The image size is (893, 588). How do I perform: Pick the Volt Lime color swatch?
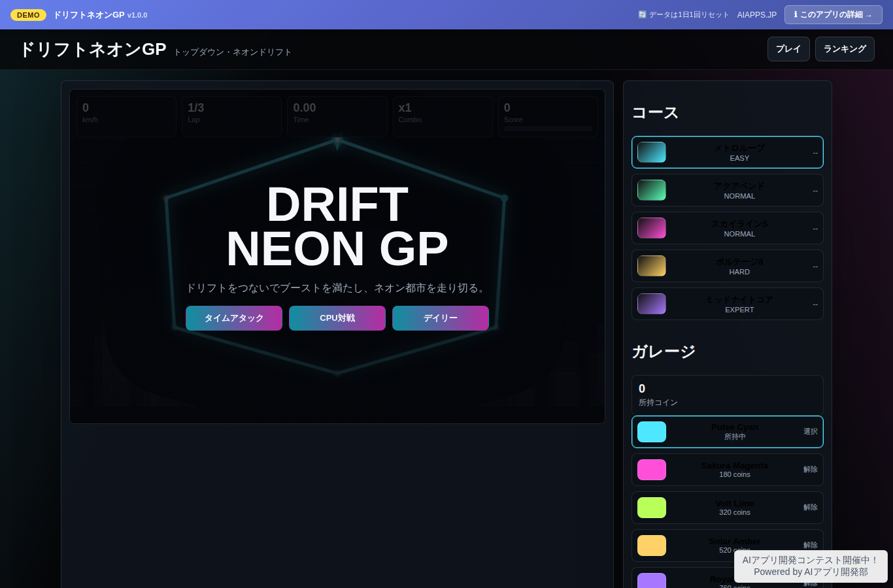(652, 508)
